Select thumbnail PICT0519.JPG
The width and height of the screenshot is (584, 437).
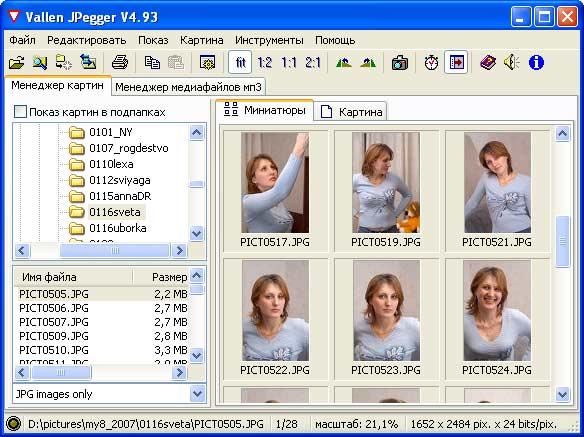coord(386,190)
